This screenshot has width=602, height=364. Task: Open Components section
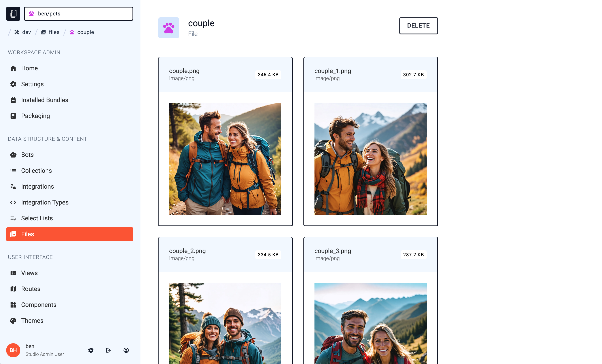70,305
